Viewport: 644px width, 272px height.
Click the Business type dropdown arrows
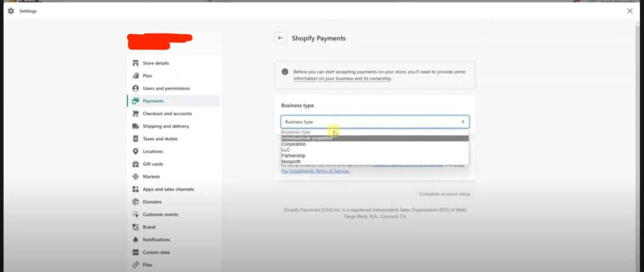tap(463, 122)
